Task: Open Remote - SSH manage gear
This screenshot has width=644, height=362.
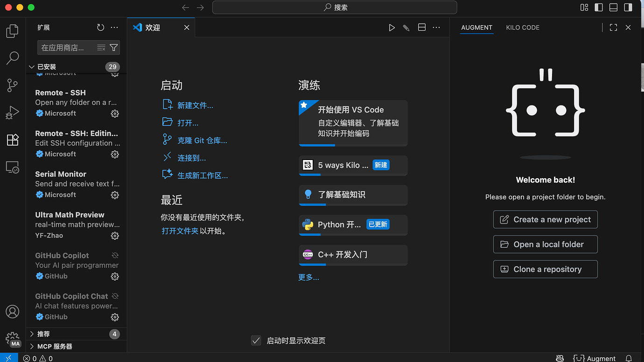Action: [115, 114]
